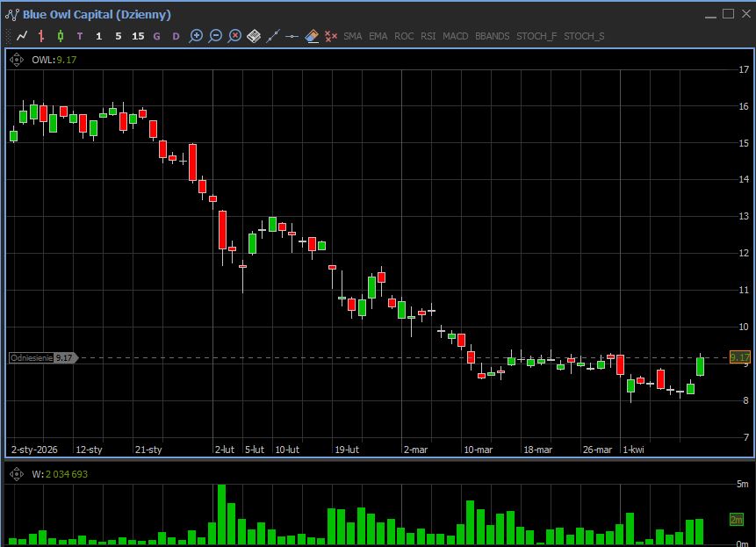Click the zoom in magnifier icon
Screen dimensions: 756x547
tap(196, 36)
